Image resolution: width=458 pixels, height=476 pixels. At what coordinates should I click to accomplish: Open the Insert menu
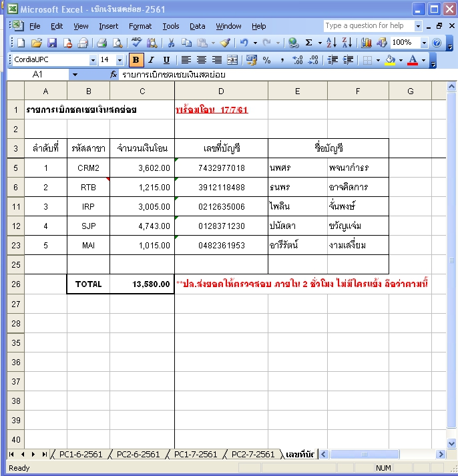pos(109,27)
